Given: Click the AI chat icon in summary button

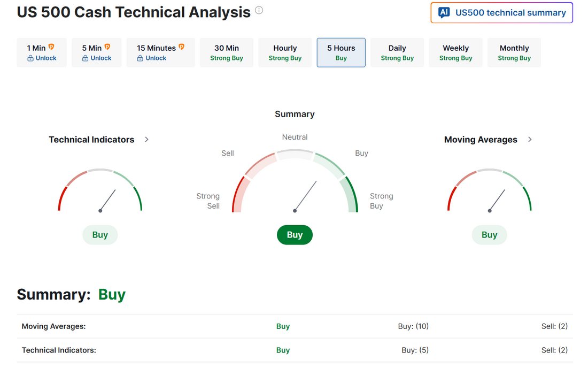Looking at the screenshot, I should pyautogui.click(x=444, y=13).
